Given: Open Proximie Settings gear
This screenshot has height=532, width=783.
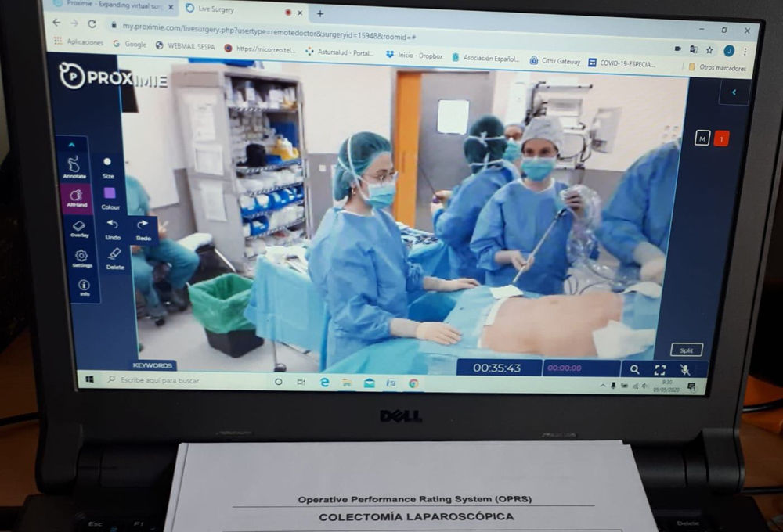Looking at the screenshot, I should (81, 257).
